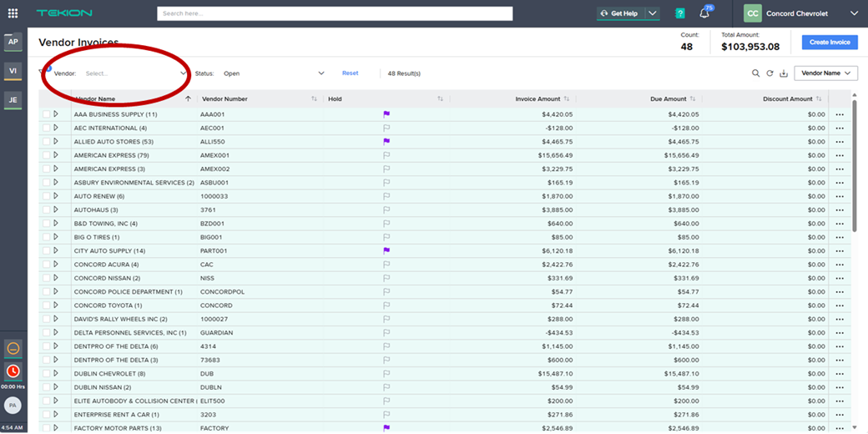This screenshot has height=434, width=868.
Task: Click the table search magnifier icon
Action: [756, 73]
